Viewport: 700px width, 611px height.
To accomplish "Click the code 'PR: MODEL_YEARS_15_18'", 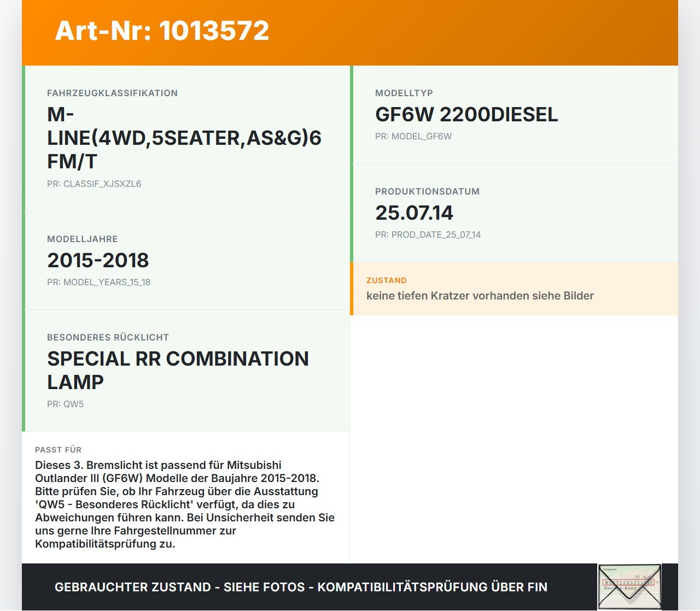I will coord(98,282).
